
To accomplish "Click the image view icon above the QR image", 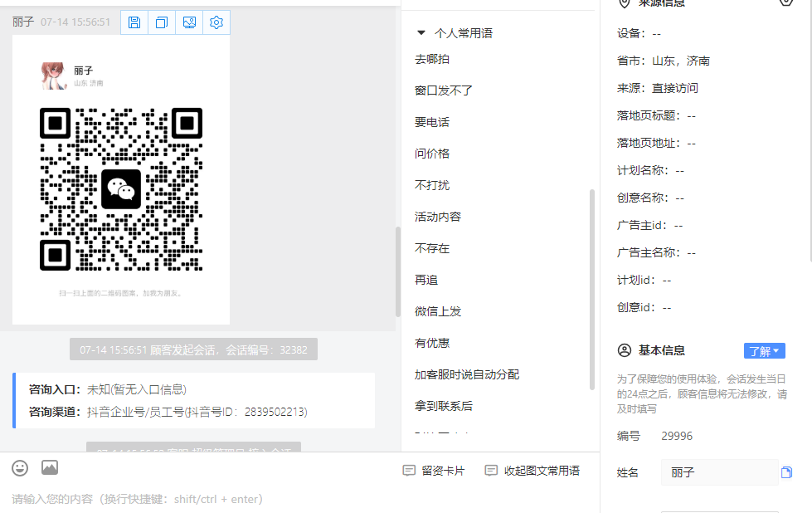I will coord(189,22).
